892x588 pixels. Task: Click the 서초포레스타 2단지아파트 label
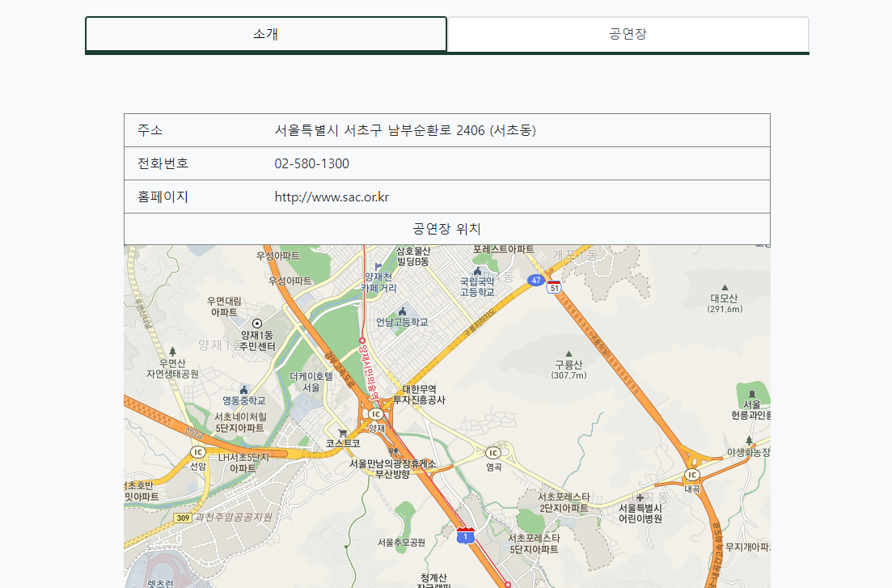click(x=564, y=502)
